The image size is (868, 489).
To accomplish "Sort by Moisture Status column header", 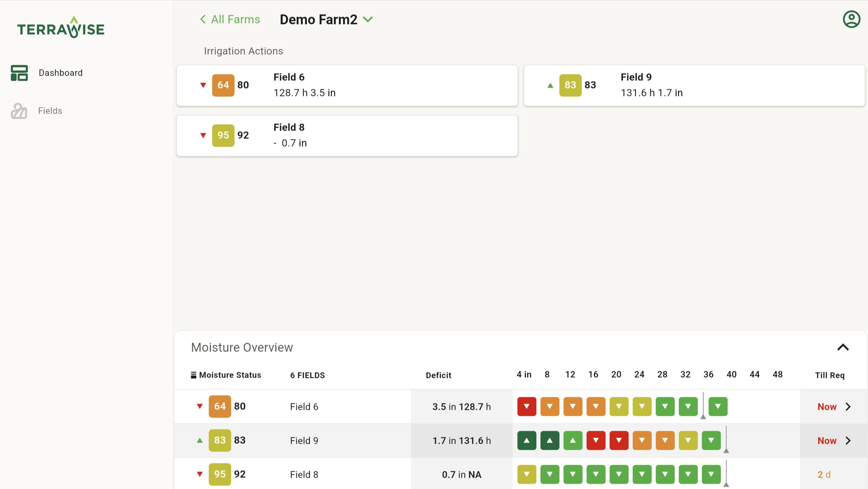I will coord(226,375).
